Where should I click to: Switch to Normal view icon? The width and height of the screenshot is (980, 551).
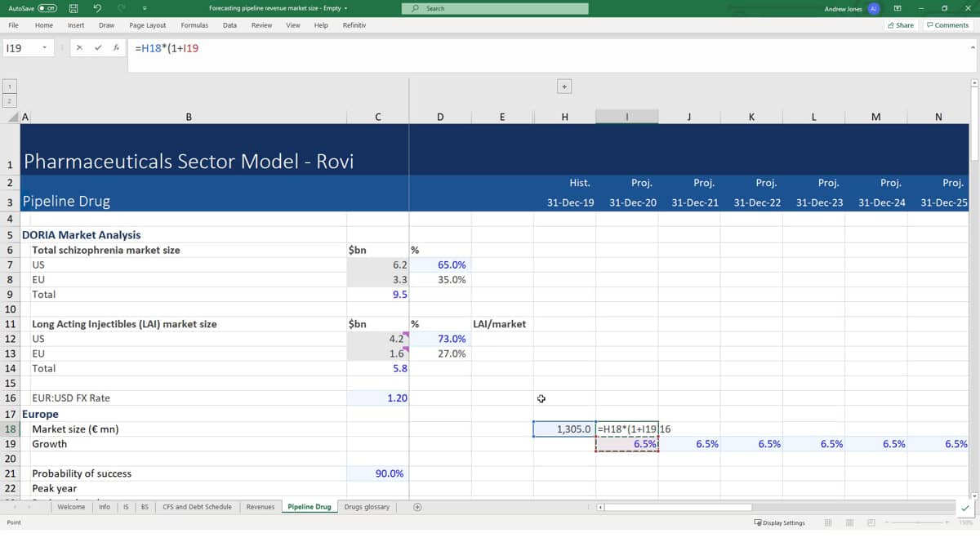pyautogui.click(x=828, y=522)
